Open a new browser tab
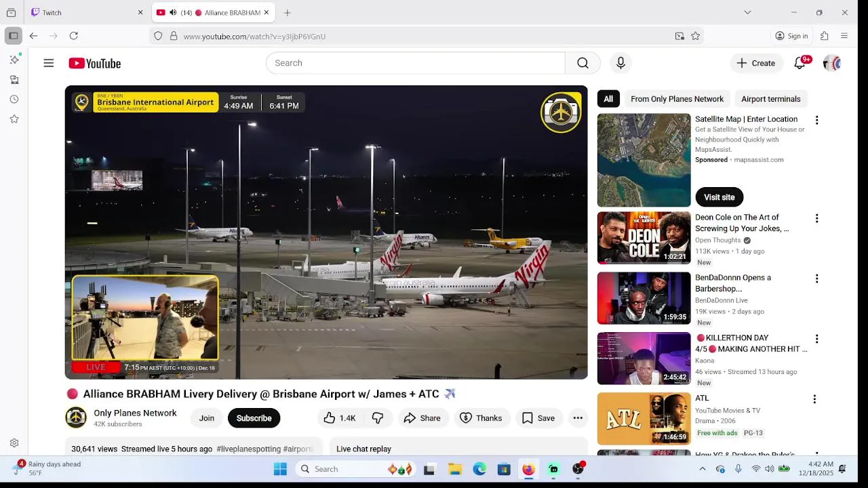 [x=288, y=12]
